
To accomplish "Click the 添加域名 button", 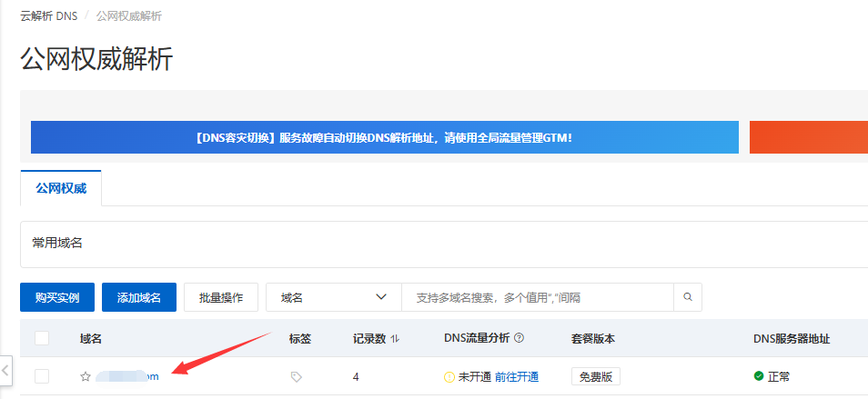I will 138,297.
